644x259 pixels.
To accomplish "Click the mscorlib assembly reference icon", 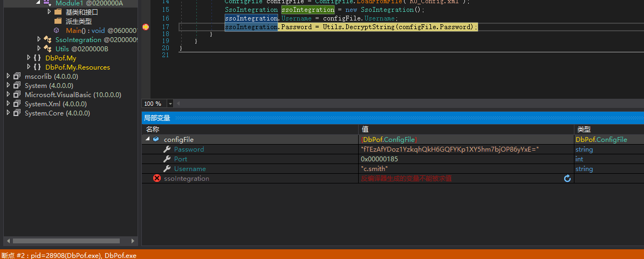I will point(17,77).
